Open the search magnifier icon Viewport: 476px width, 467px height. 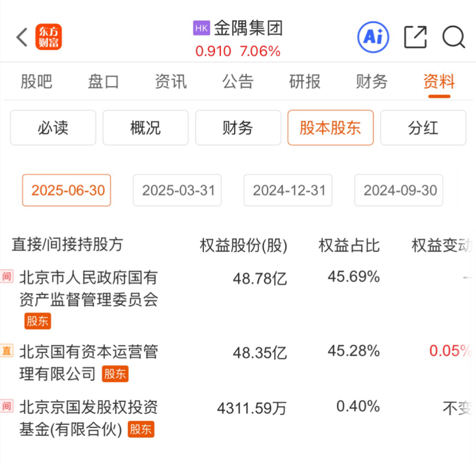[454, 37]
